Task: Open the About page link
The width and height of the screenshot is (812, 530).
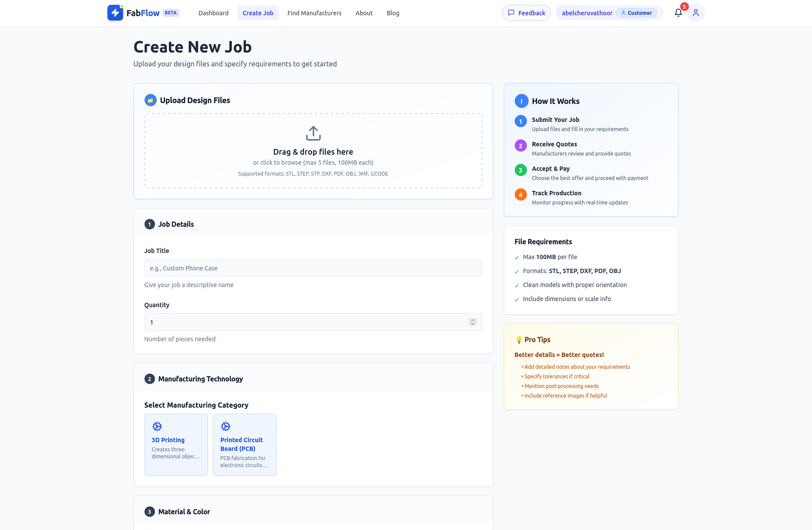Action: tap(364, 13)
